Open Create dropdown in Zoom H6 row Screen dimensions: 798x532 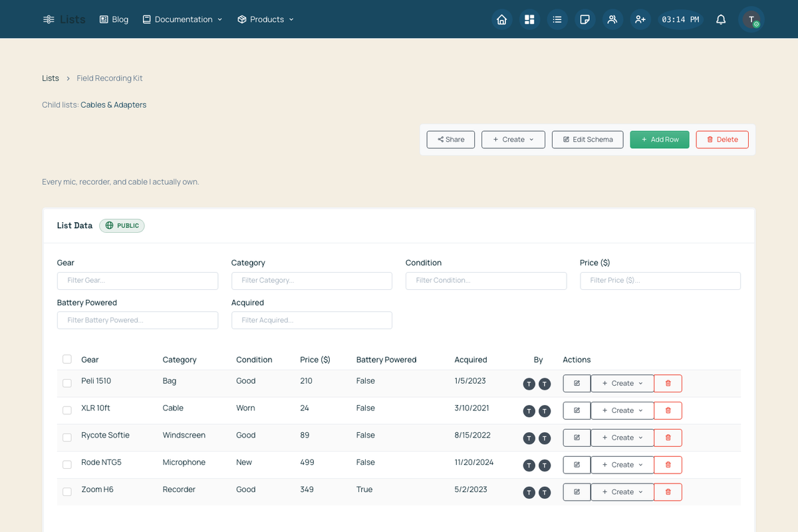[622, 492]
